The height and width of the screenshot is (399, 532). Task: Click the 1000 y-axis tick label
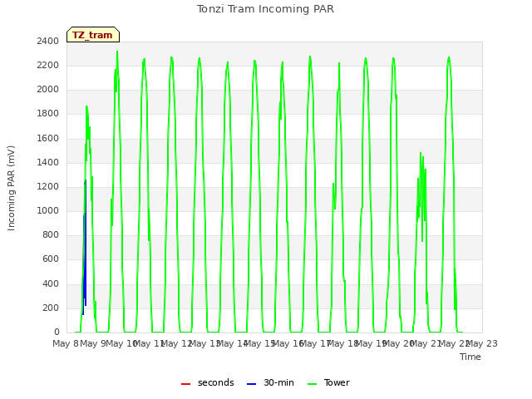click(x=48, y=210)
